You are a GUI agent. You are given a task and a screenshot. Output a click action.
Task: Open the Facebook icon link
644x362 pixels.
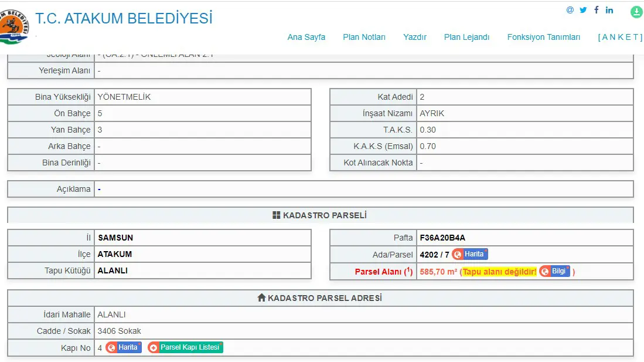click(x=597, y=10)
